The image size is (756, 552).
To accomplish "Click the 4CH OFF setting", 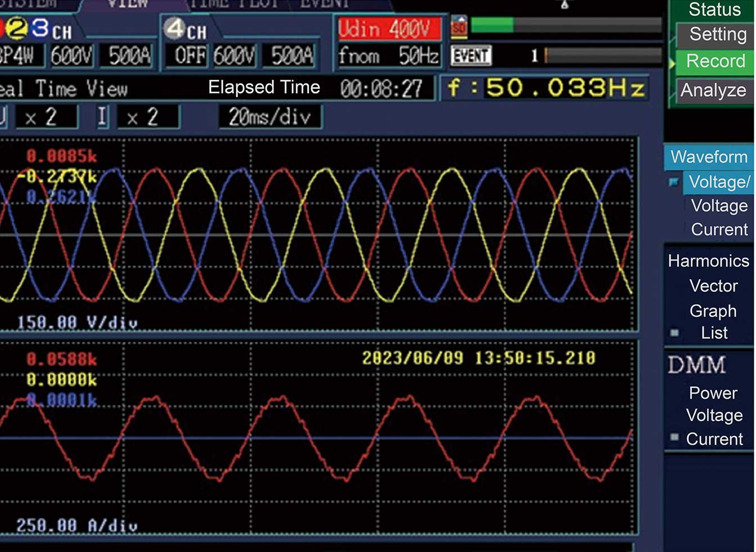I will coord(190,56).
